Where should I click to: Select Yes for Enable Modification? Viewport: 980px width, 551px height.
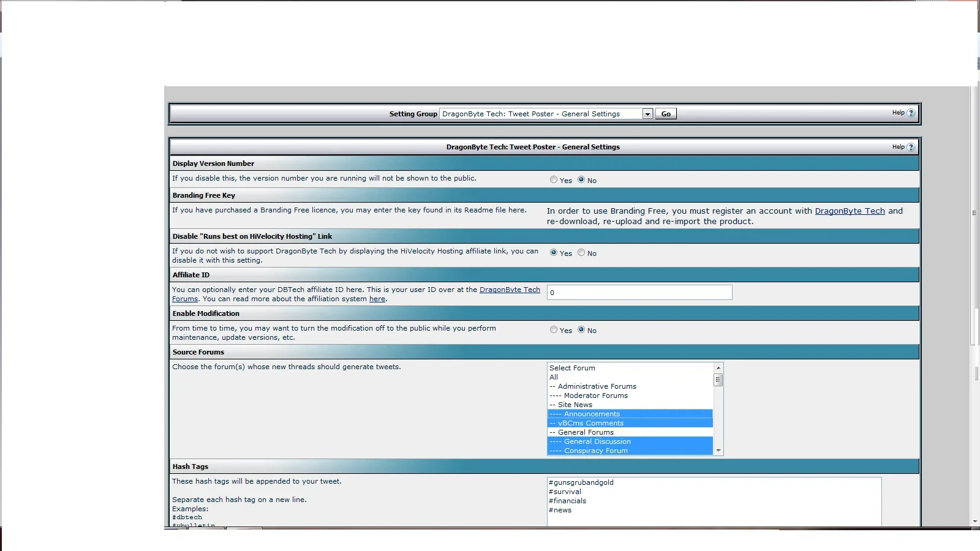pyautogui.click(x=554, y=329)
